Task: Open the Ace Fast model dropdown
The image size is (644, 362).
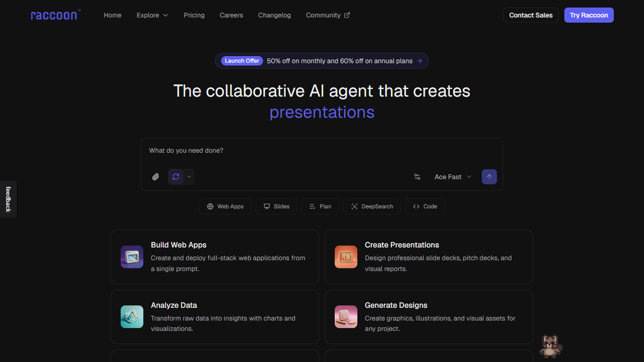Action: pyautogui.click(x=453, y=177)
